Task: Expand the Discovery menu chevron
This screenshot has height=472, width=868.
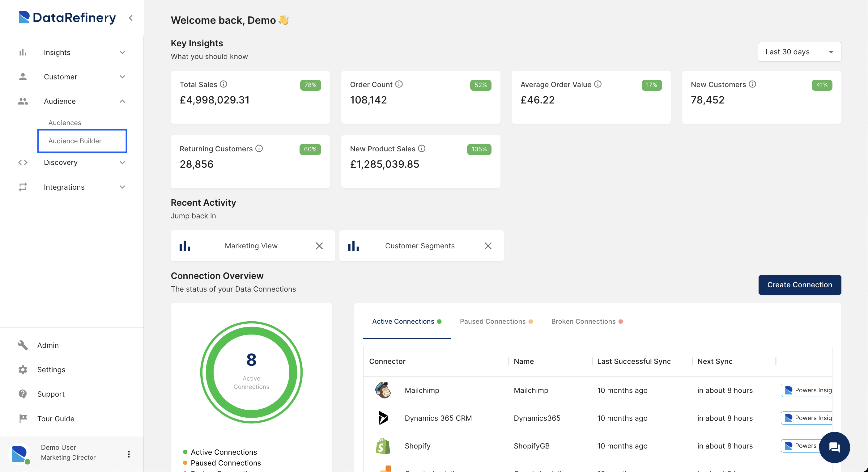Action: (x=122, y=162)
